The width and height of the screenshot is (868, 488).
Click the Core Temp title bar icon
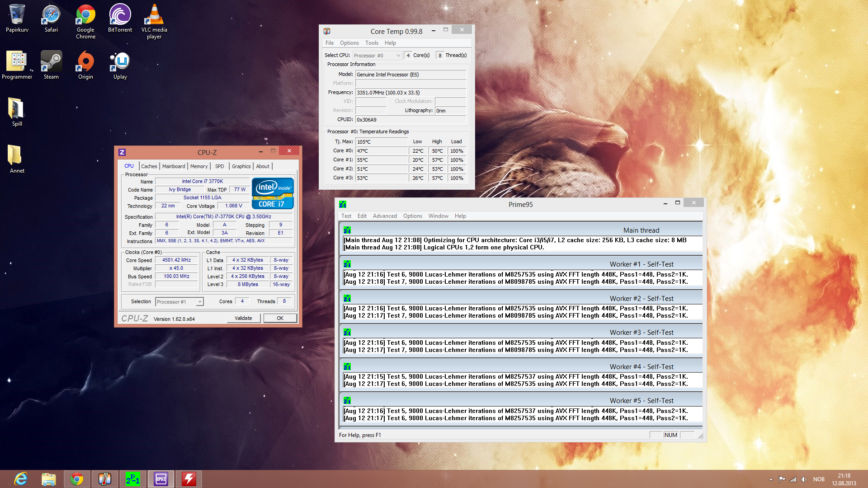click(327, 31)
